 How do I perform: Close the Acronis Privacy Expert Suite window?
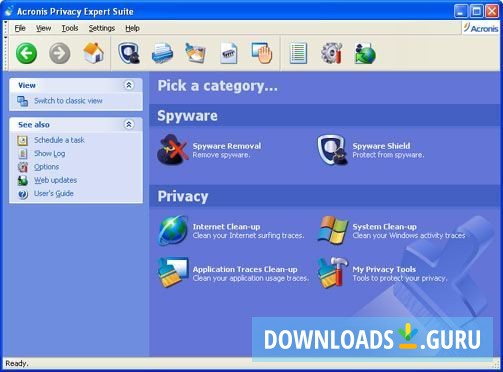(x=492, y=11)
